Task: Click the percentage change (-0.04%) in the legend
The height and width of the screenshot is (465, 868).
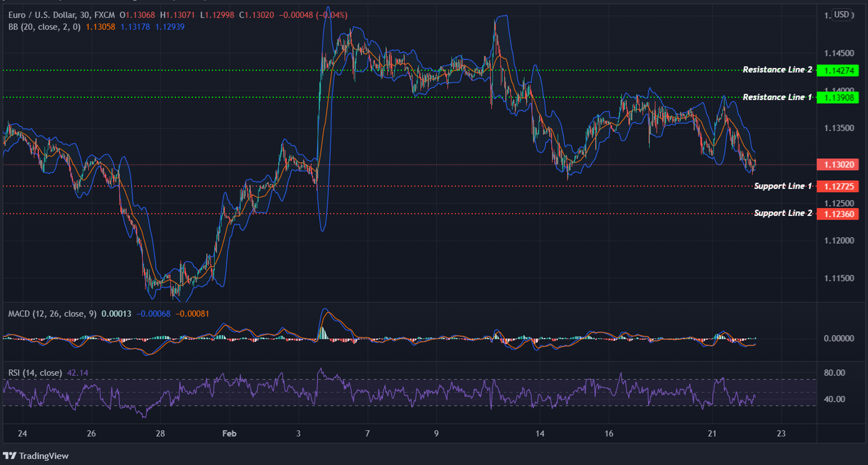Action: [331, 15]
